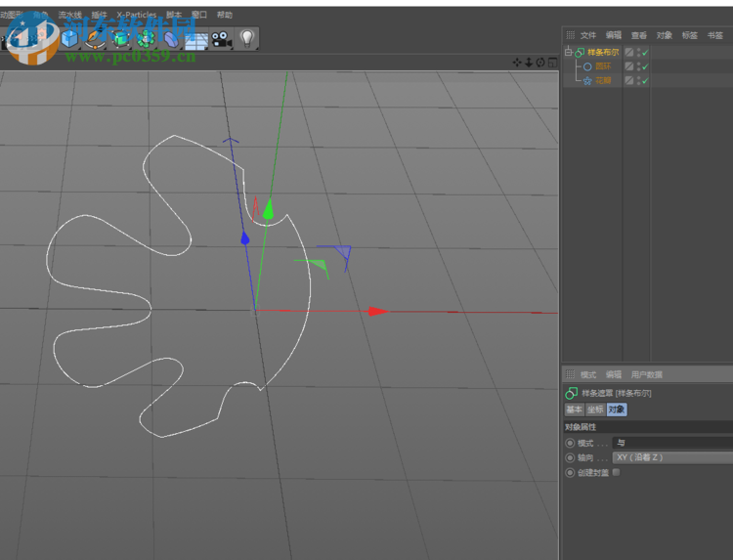The height and width of the screenshot is (560, 733).
Task: Click the 样条布尔 spline boolean object icon
Action: pos(580,53)
